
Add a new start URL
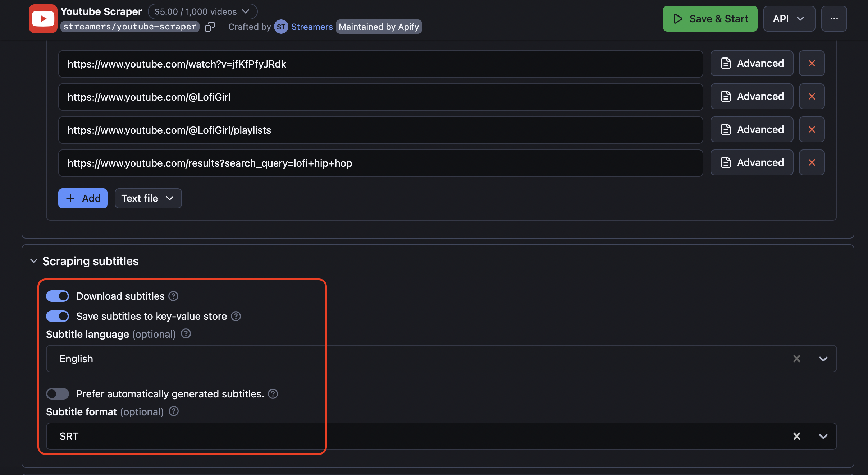pyautogui.click(x=82, y=198)
